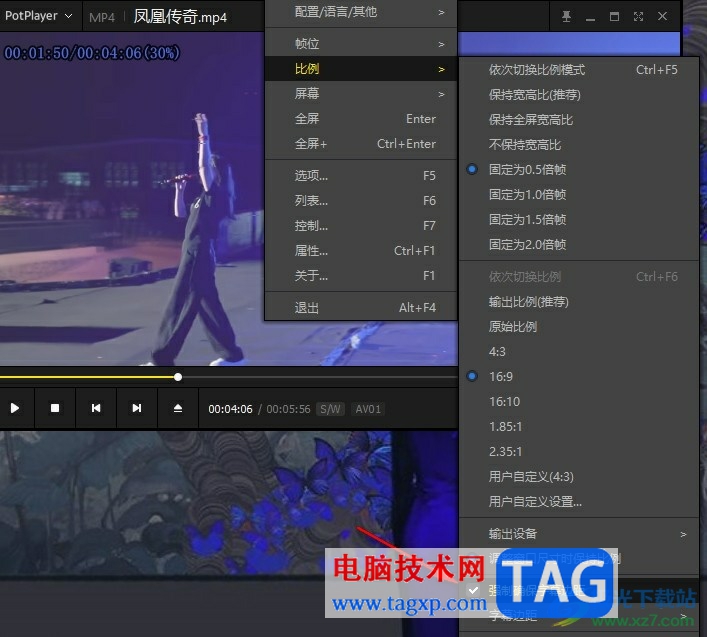Expand the 输出设备 submenu
This screenshot has height=637, width=707.
coord(579,534)
